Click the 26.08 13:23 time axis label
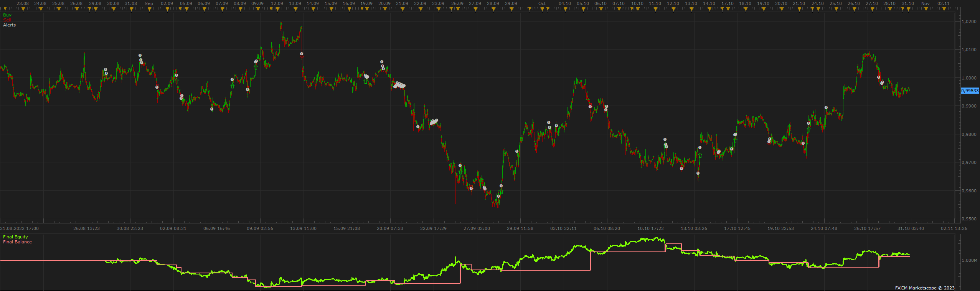 86,228
